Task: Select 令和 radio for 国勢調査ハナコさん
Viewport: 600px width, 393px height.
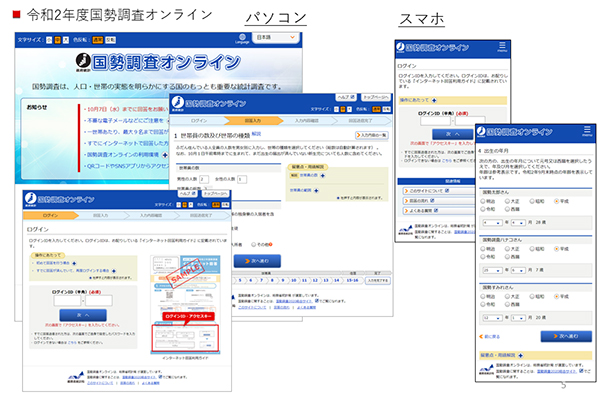Action: (483, 257)
